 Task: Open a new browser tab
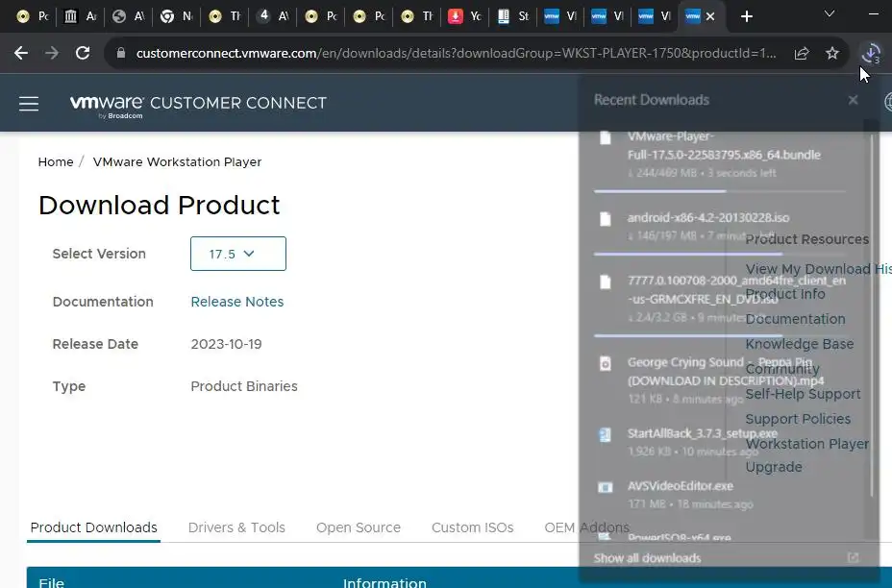[747, 16]
